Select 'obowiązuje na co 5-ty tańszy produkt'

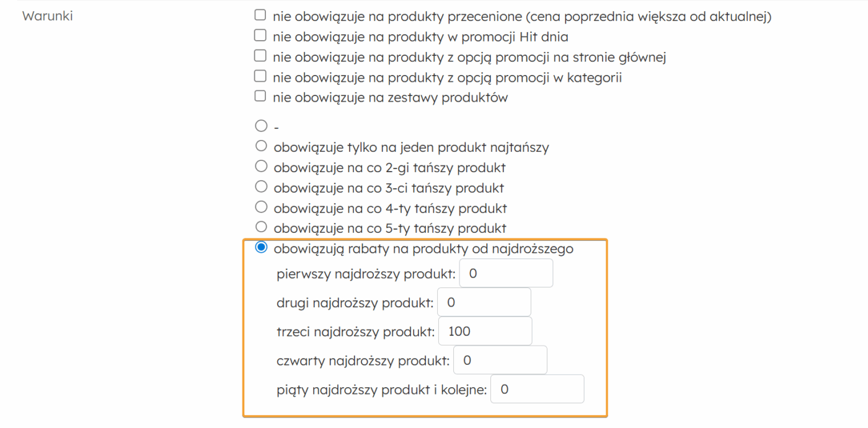261,227
